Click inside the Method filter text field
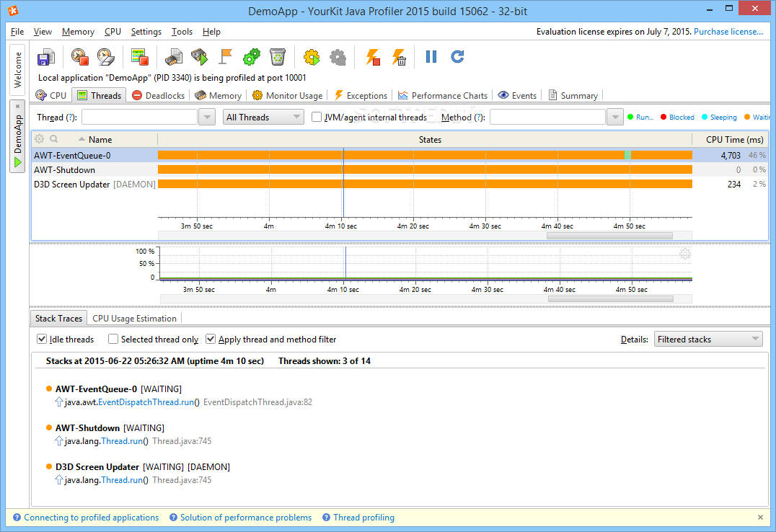776x532 pixels. [x=548, y=118]
